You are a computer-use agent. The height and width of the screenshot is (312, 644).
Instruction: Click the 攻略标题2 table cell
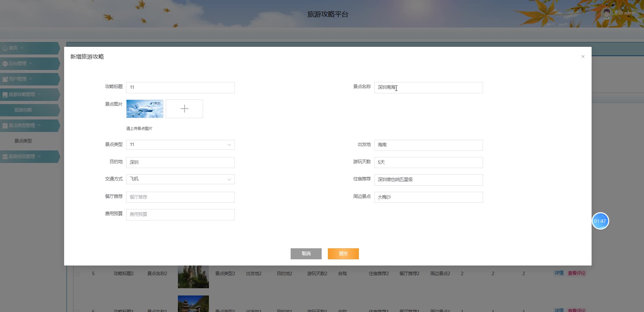point(124,273)
